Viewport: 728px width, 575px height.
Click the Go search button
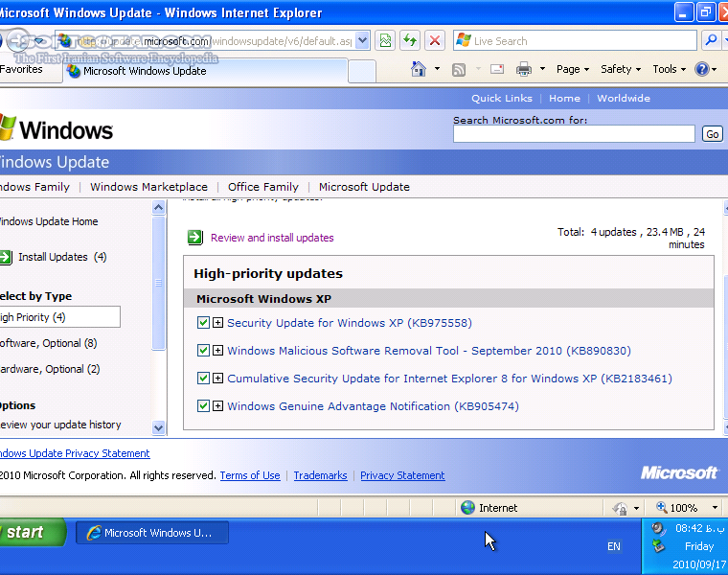point(713,134)
